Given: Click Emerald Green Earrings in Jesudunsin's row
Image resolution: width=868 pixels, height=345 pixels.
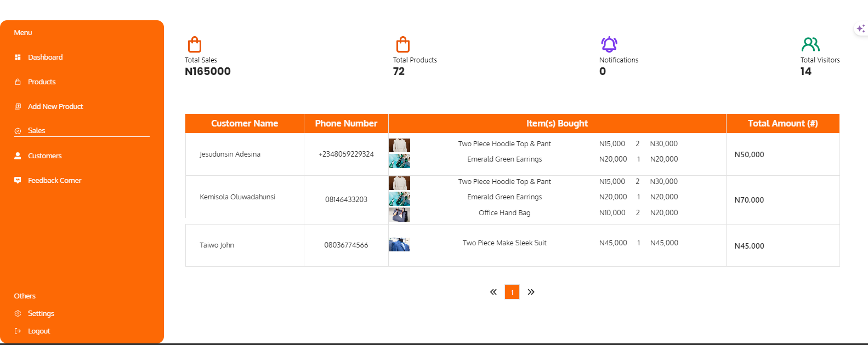Looking at the screenshot, I should click(x=504, y=159).
